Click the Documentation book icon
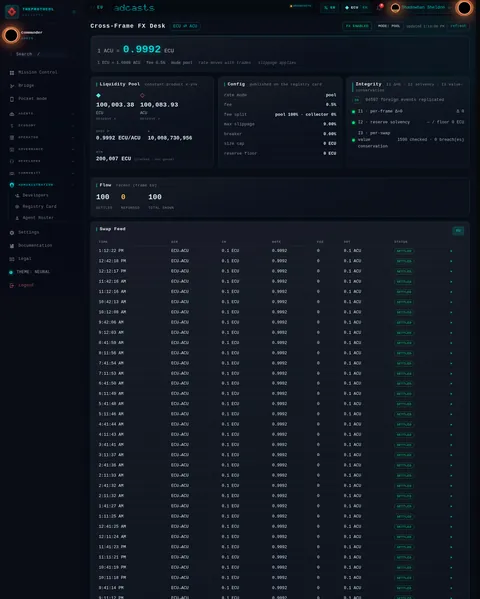The image size is (480, 599). click(12, 246)
